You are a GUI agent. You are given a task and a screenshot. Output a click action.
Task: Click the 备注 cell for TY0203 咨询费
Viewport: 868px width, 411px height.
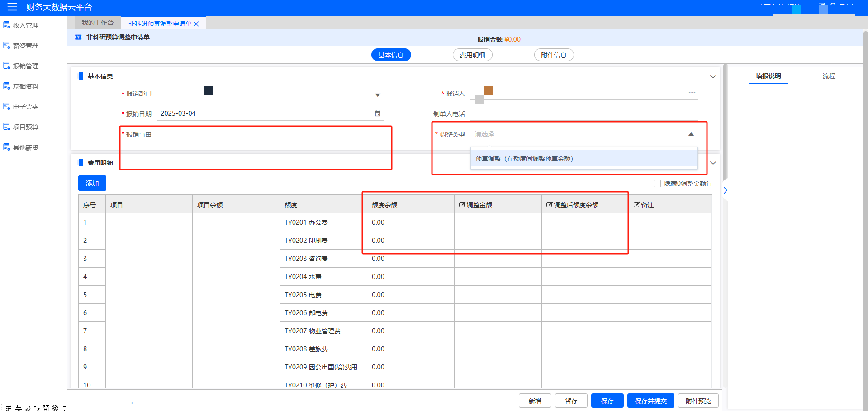pyautogui.click(x=670, y=259)
